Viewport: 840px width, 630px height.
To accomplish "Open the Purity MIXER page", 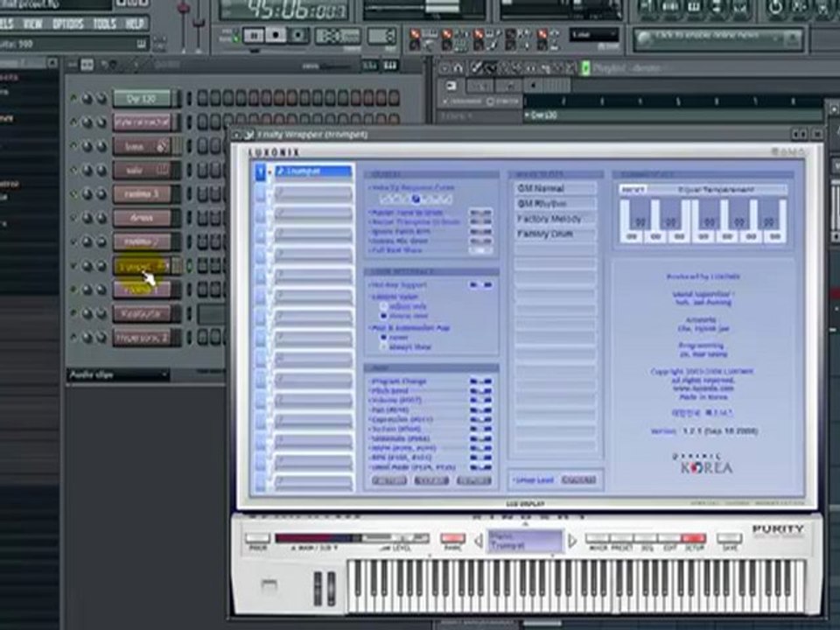I will point(598,538).
